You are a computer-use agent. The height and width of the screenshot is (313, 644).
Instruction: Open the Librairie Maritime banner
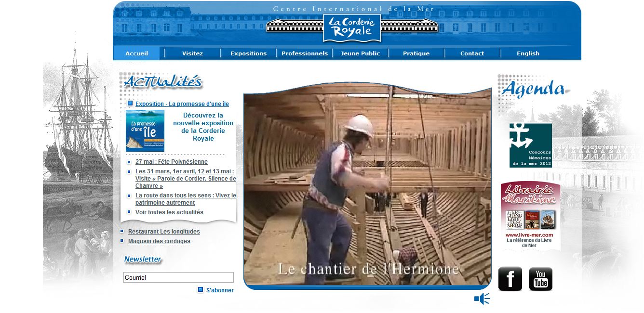530,216
